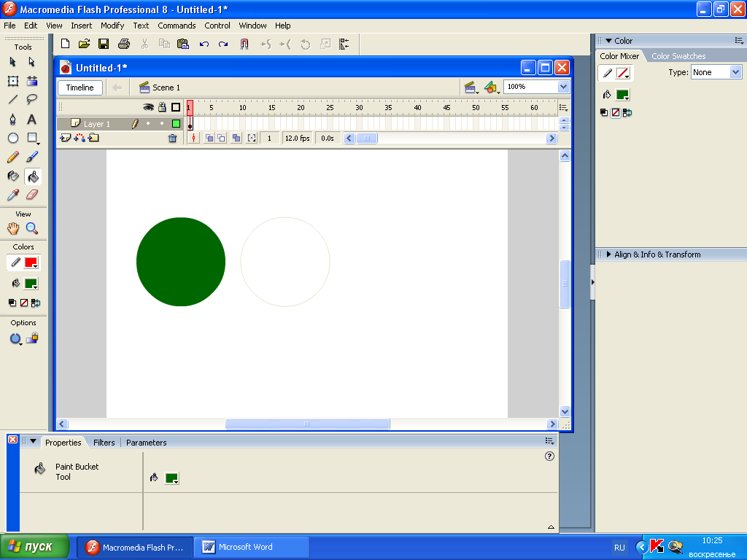The width and height of the screenshot is (747, 560).
Task: Toggle Layer 1 lock dot
Action: pos(162,124)
